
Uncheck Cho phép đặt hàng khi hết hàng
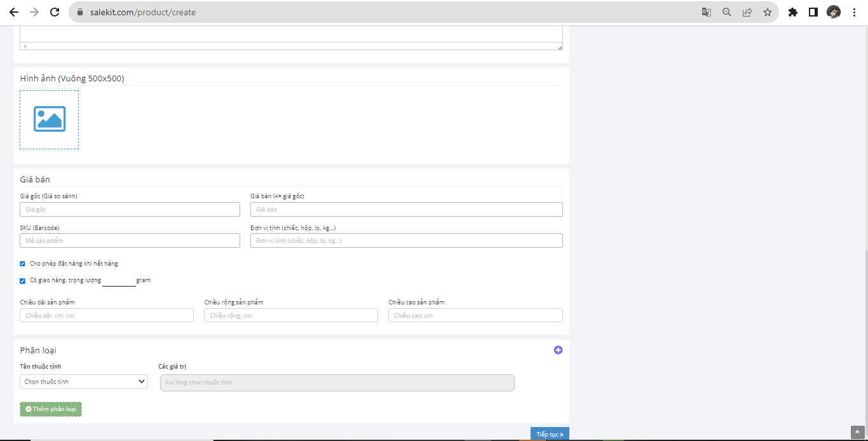click(x=23, y=264)
